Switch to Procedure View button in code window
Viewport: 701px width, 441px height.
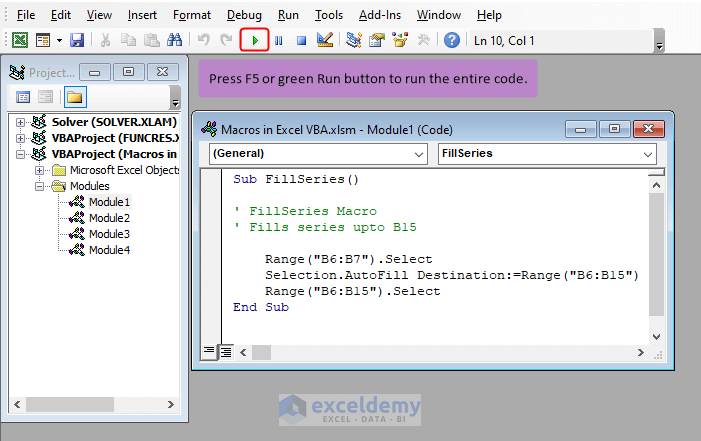tap(209, 352)
